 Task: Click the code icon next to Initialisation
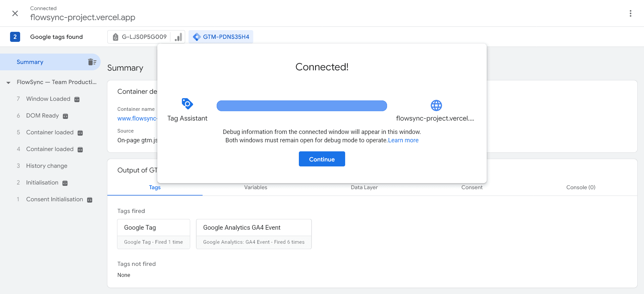(x=65, y=183)
